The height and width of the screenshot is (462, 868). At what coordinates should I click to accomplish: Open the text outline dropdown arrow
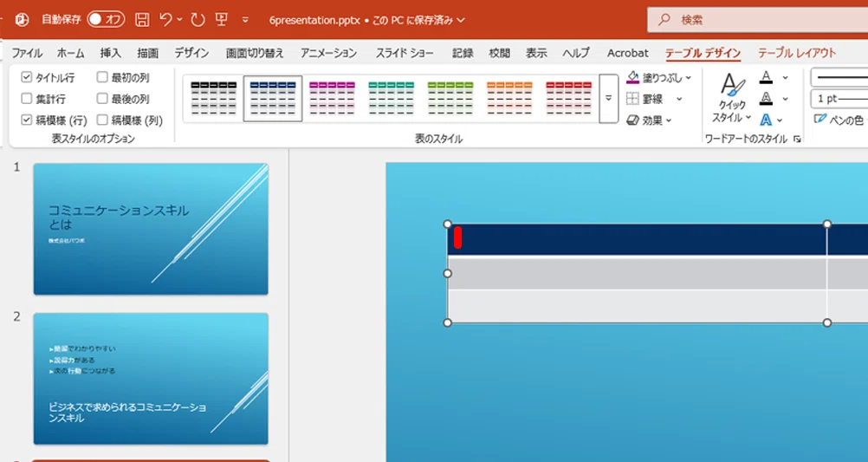785,99
